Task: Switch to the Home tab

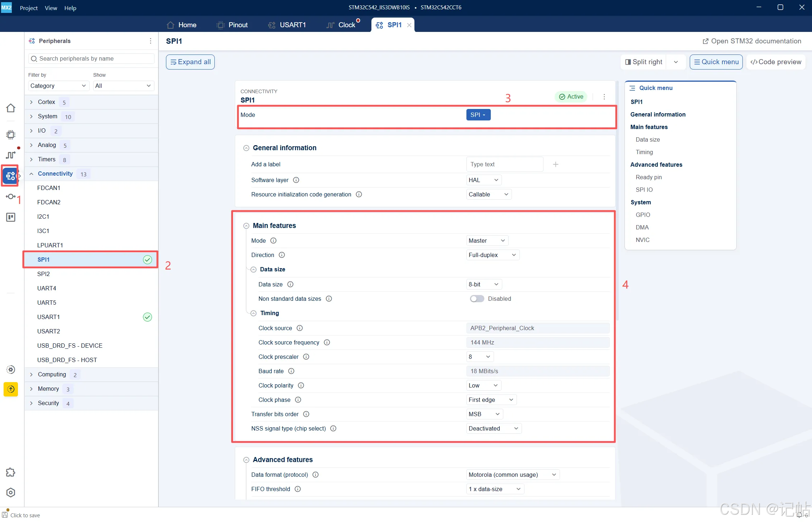Action: click(182, 25)
